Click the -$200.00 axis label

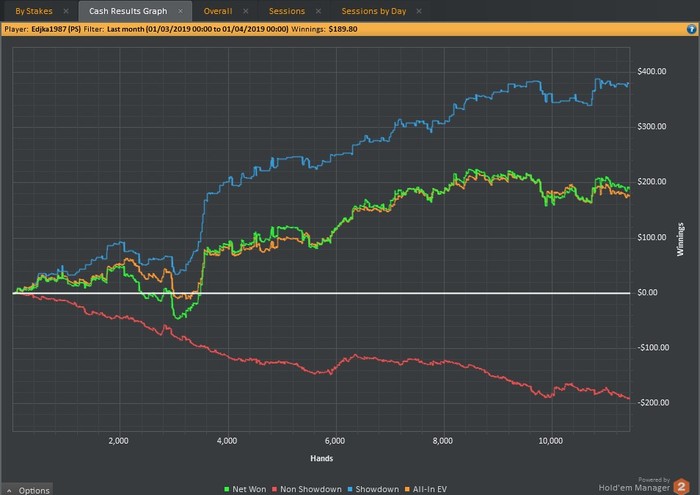653,403
